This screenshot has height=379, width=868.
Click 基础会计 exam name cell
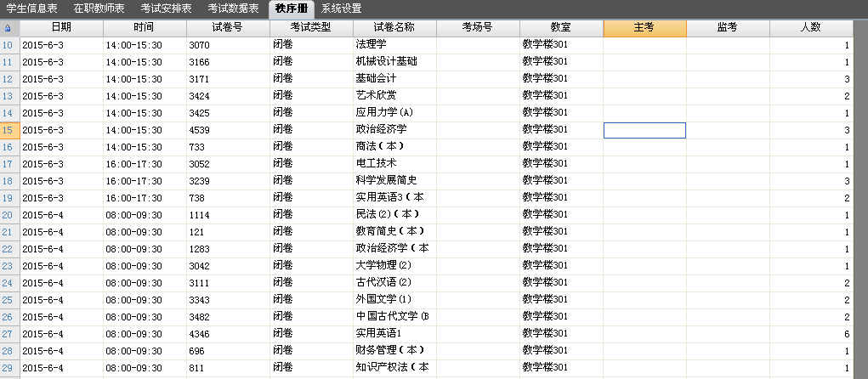pos(394,80)
